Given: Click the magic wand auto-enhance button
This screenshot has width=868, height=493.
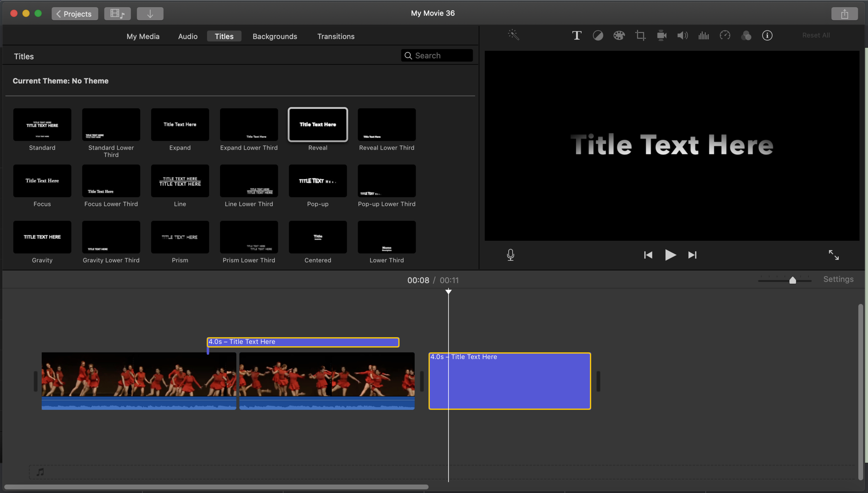Looking at the screenshot, I should [x=513, y=35].
